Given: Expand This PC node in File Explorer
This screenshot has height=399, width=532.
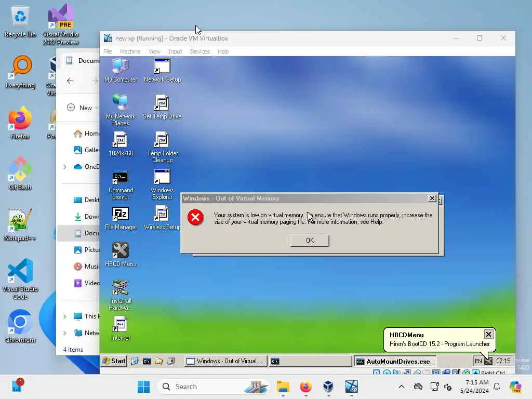Looking at the screenshot, I should [x=64, y=316].
